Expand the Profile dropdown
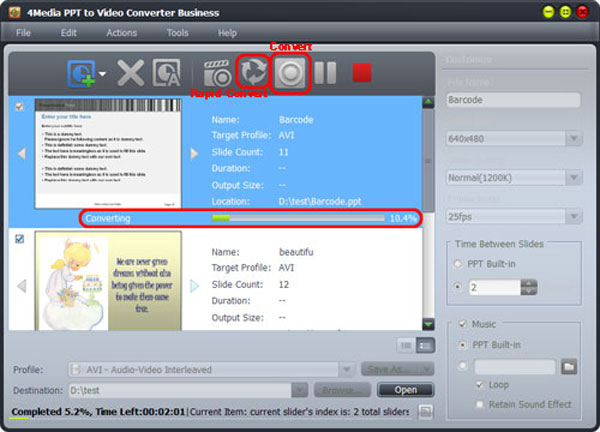 tap(347, 370)
